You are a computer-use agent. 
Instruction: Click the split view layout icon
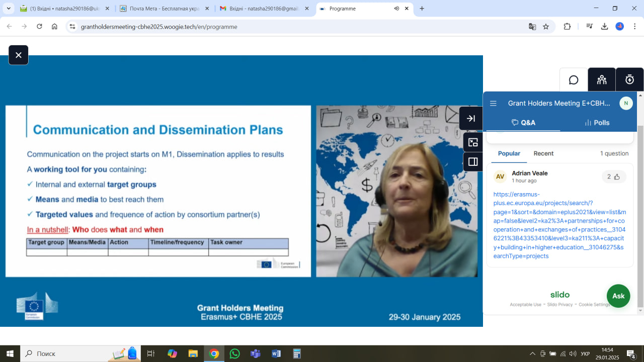coord(473,162)
